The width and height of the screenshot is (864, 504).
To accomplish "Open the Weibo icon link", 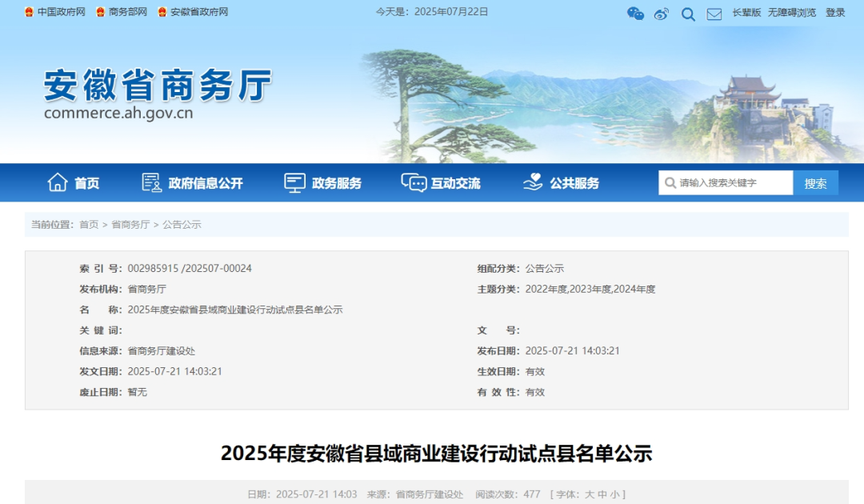I will [662, 13].
